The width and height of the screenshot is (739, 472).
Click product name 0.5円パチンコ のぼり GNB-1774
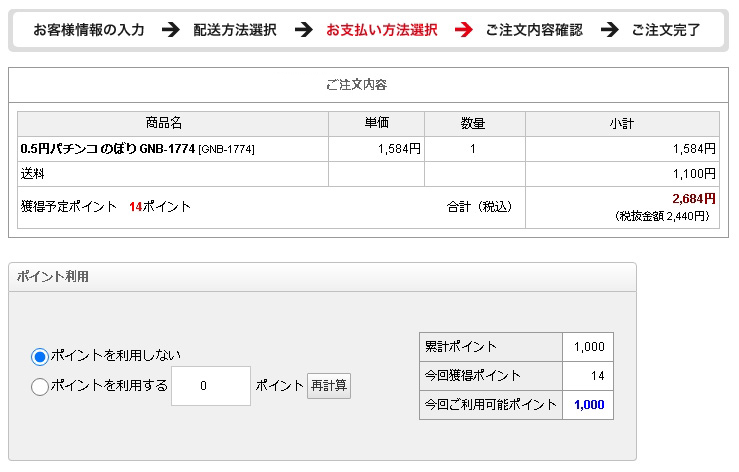point(107,149)
